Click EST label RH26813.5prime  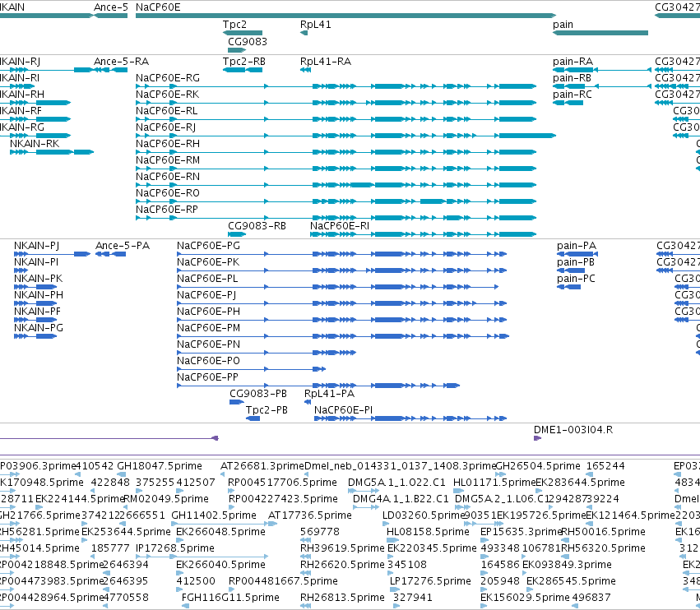click(342, 598)
